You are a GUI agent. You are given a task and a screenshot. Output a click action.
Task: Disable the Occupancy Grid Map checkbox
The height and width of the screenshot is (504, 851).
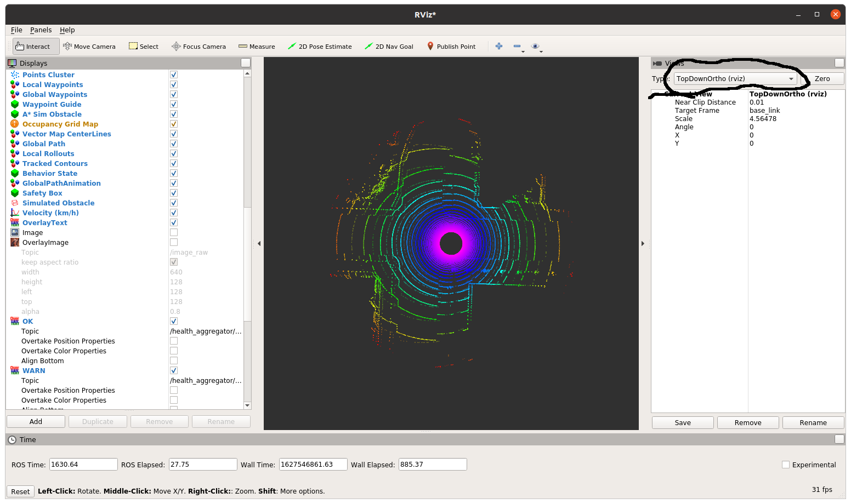[x=173, y=124]
